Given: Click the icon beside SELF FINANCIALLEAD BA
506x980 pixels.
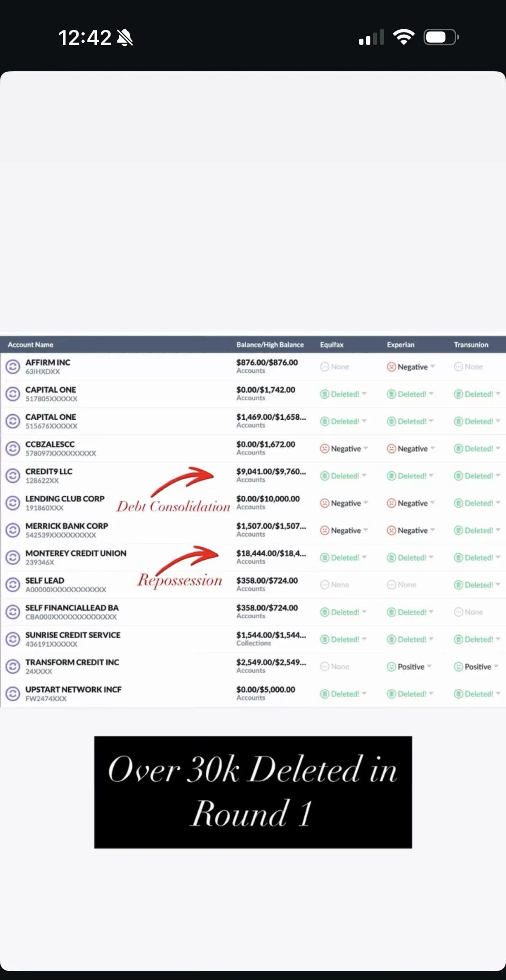Looking at the screenshot, I should point(13,612).
